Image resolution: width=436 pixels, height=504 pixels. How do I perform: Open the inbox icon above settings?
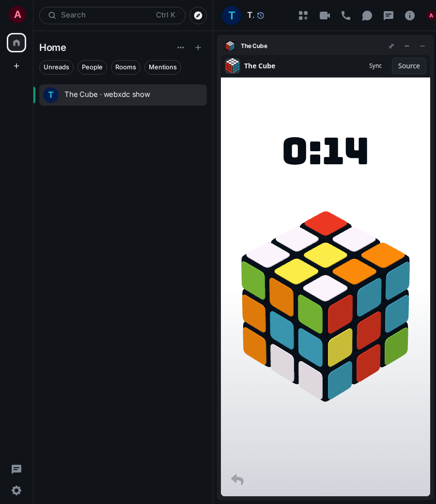point(16,469)
